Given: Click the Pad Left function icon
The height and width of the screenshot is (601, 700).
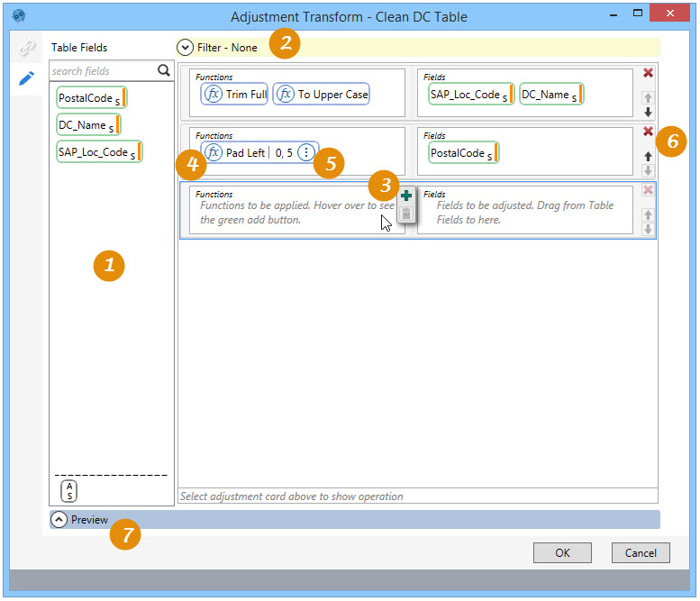Looking at the screenshot, I should click(214, 153).
